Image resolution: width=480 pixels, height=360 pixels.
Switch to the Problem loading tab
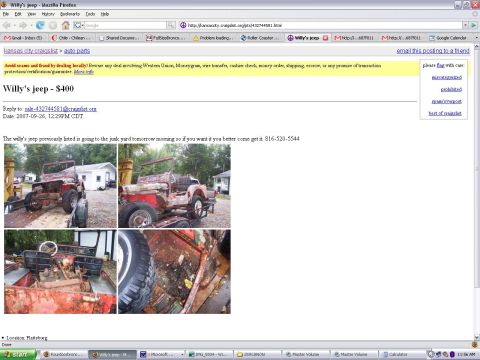[x=215, y=38]
